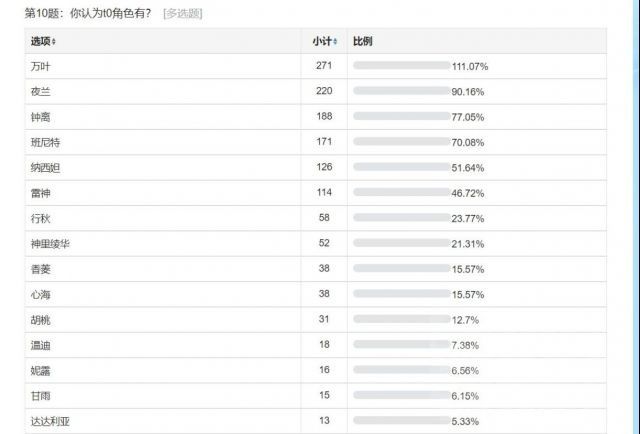640x434 pixels.
Task: Select the 纳西妲 option cell
Action: (x=46, y=167)
